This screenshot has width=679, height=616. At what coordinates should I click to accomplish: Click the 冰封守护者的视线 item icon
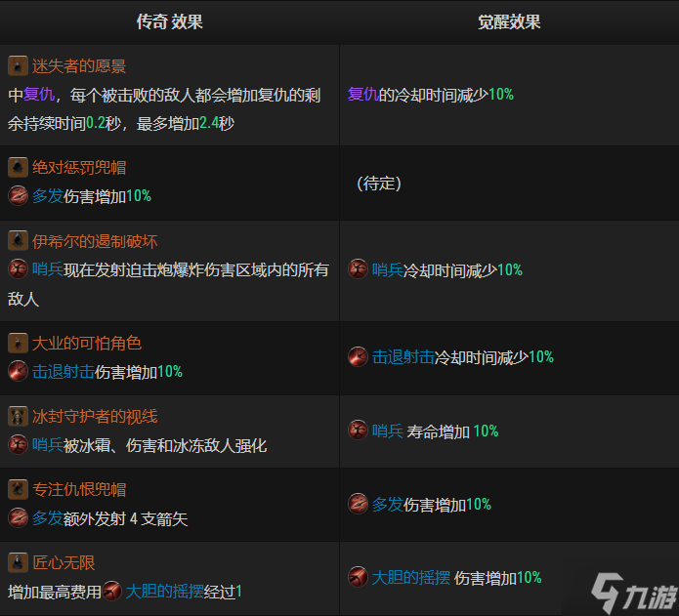click(x=18, y=416)
